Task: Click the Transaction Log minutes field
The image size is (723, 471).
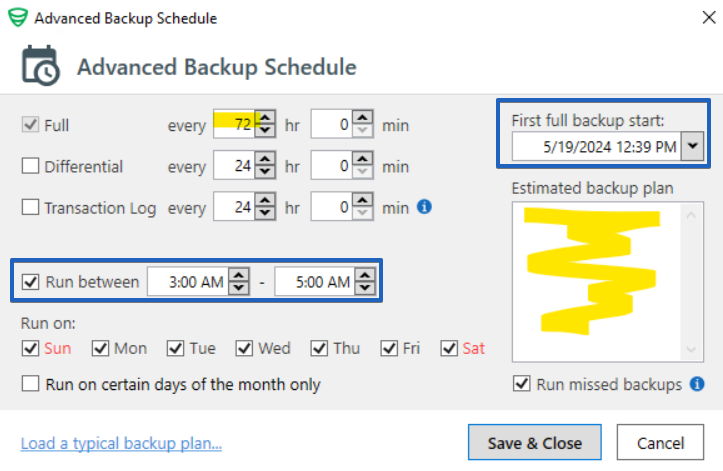Action: pyautogui.click(x=332, y=207)
